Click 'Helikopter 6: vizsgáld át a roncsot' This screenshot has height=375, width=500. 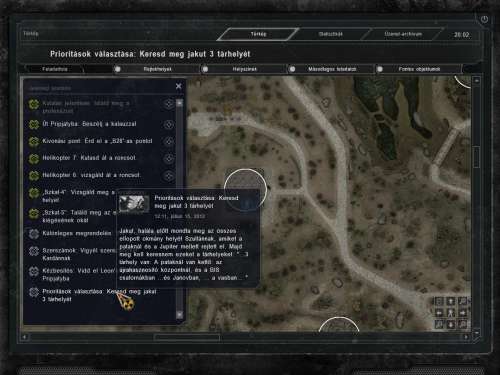(91, 175)
